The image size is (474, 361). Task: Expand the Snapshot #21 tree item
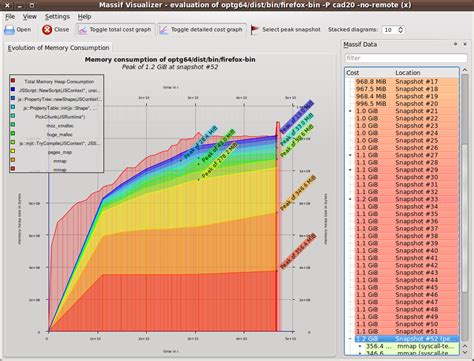click(350, 111)
